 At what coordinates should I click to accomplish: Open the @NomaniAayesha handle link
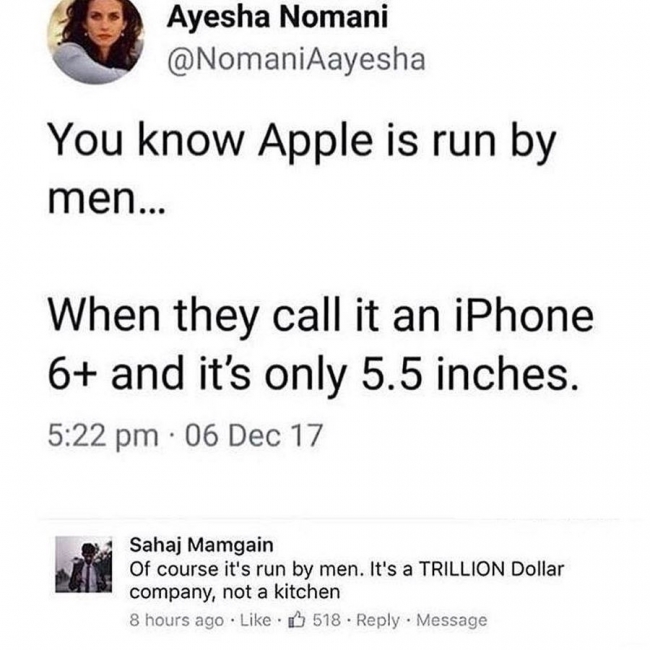[296, 60]
